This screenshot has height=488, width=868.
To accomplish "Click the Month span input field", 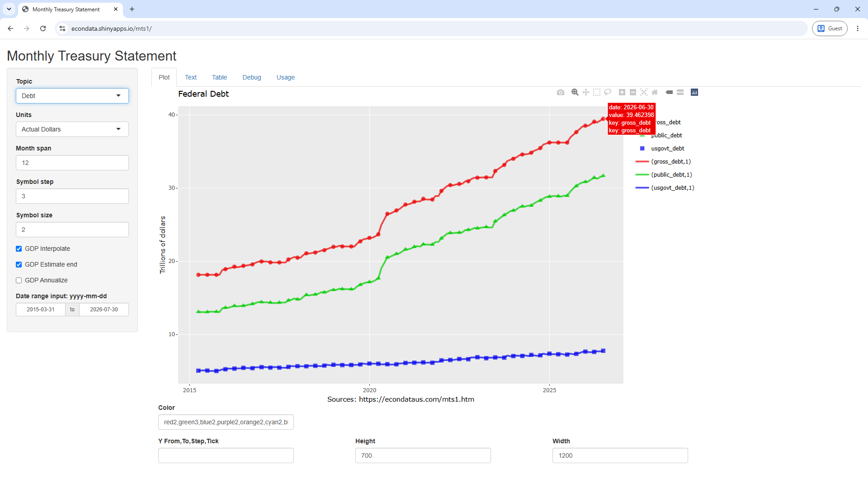I will 72,163.
